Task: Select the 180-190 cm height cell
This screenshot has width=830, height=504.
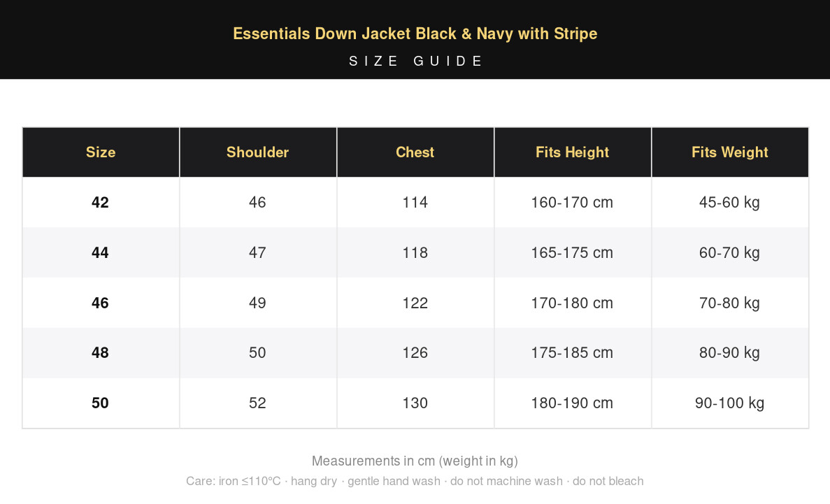Action: pyautogui.click(x=572, y=403)
